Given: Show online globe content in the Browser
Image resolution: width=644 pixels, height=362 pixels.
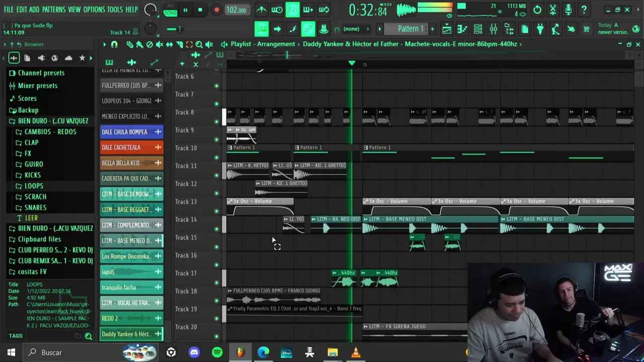Looking at the screenshot, I should 55,58.
